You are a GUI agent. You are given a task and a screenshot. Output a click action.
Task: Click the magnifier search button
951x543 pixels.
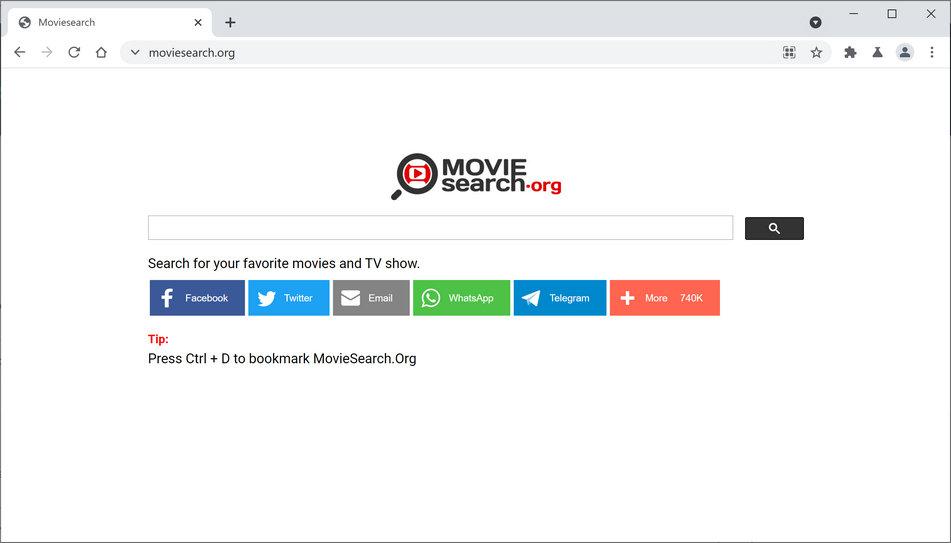tap(774, 228)
